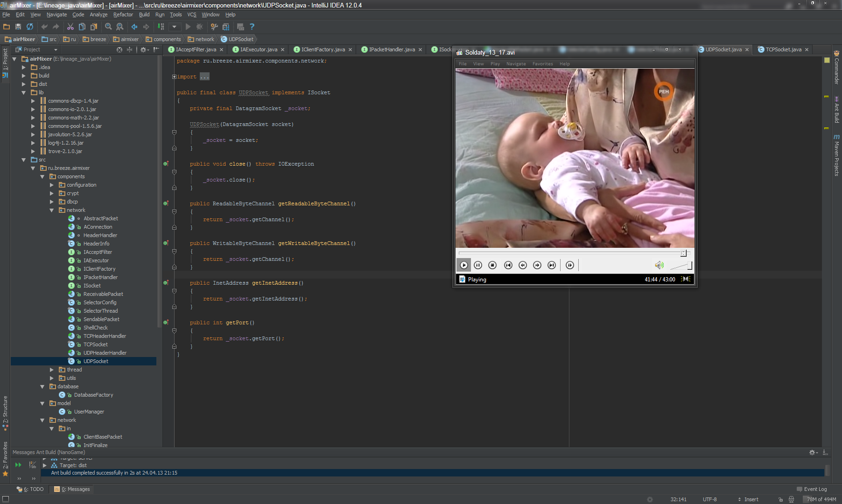Image resolution: width=842 pixels, height=504 pixels.
Task: Click Collapse All icon in Project panel
Action: (x=129, y=49)
